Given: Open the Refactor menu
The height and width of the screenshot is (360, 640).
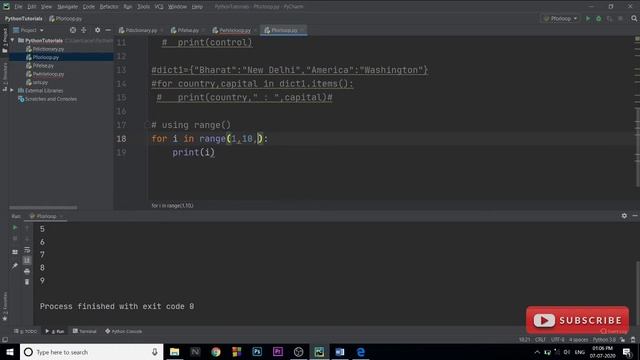Looking at the screenshot, I should tap(109, 7).
